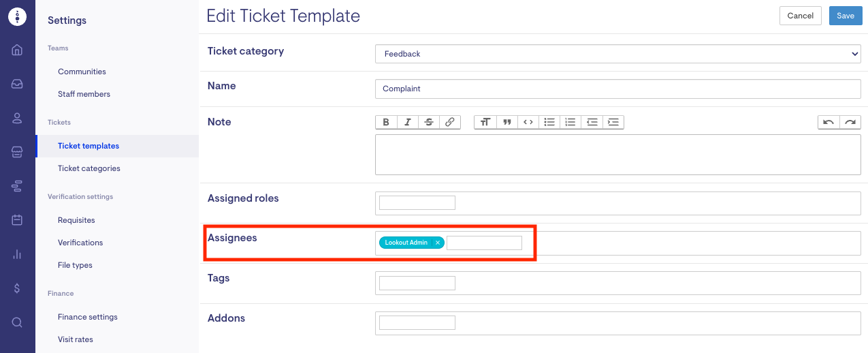Screen dimensions: 868x353
Task: Click the blockquote icon in Note toolbar
Action: [x=507, y=122]
